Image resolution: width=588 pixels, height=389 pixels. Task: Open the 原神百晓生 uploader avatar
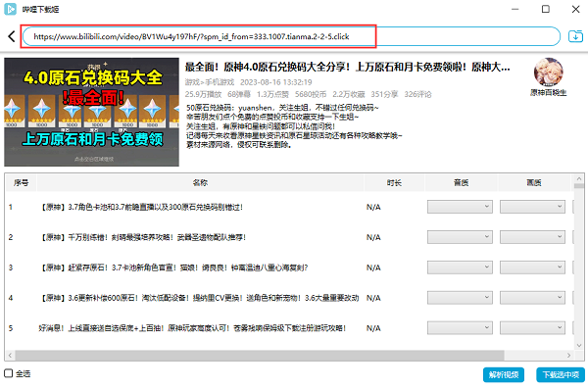coord(548,73)
